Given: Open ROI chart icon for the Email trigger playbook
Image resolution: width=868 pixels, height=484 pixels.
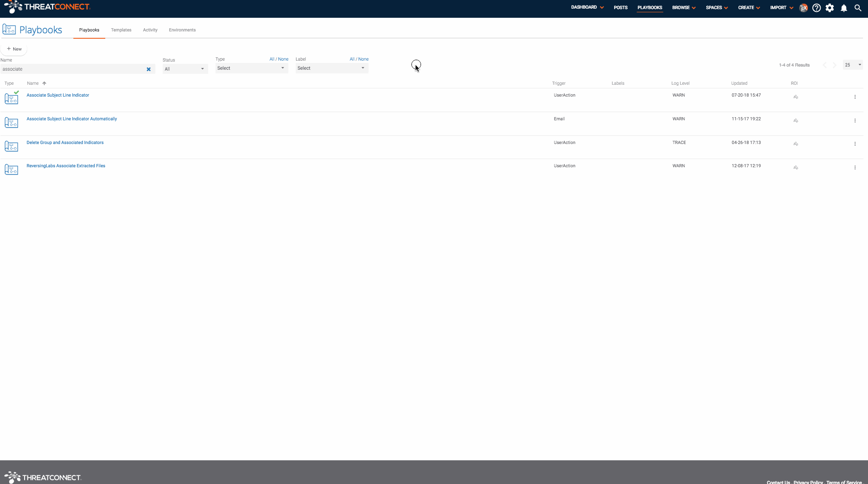Looking at the screenshot, I should (796, 121).
